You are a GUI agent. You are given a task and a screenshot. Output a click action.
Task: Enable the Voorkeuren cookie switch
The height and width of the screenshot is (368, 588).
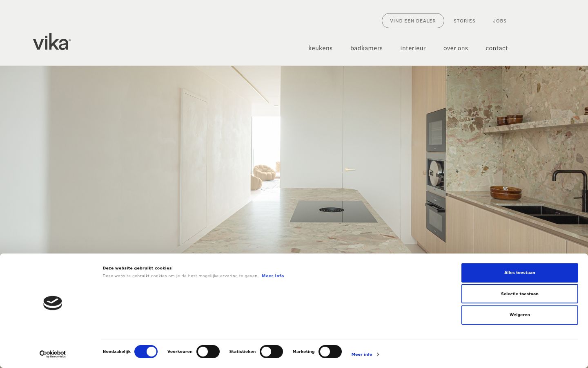click(x=208, y=352)
